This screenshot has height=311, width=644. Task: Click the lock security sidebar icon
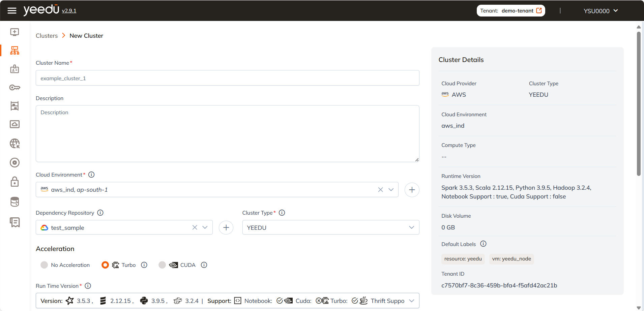14,182
